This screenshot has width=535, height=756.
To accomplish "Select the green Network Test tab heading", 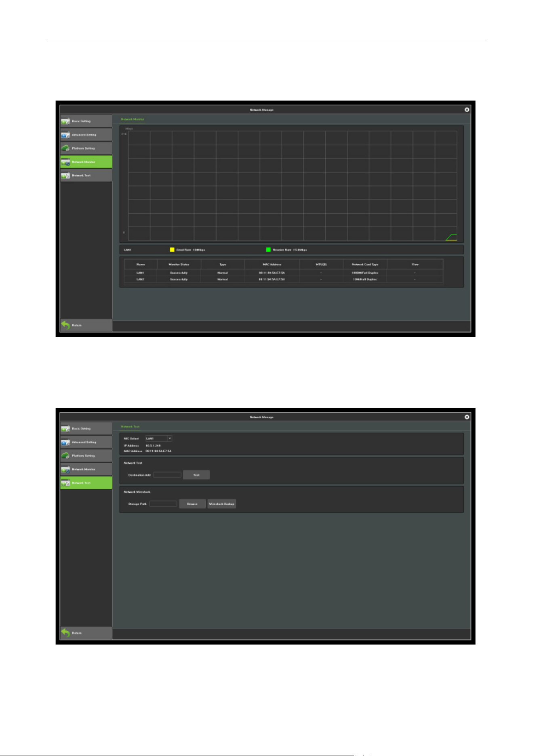I will pos(130,426).
